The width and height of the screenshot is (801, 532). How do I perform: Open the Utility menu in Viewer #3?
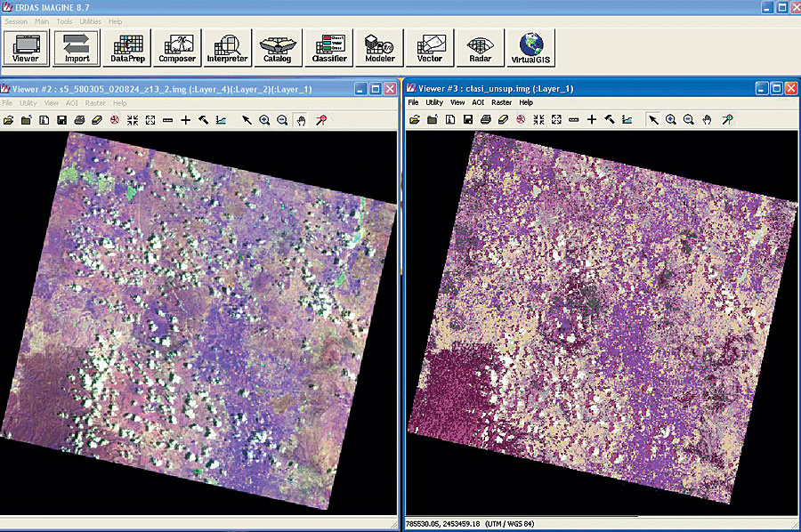coord(434,102)
